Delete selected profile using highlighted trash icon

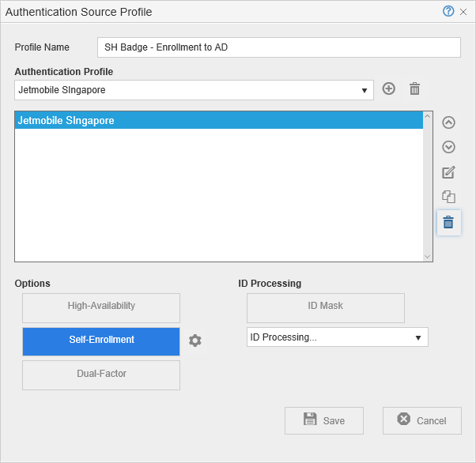point(448,223)
